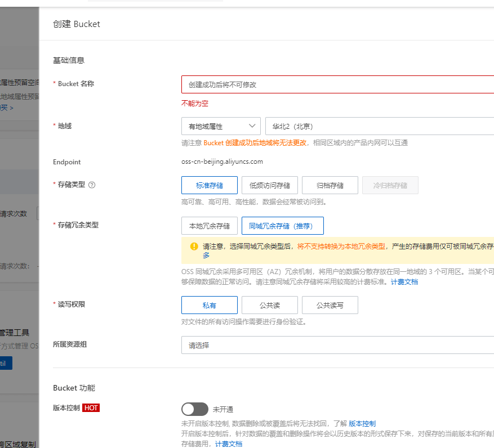Choose 同城冗余存储（推荐） redundancy option
The width and height of the screenshot is (494, 448).
(282, 226)
